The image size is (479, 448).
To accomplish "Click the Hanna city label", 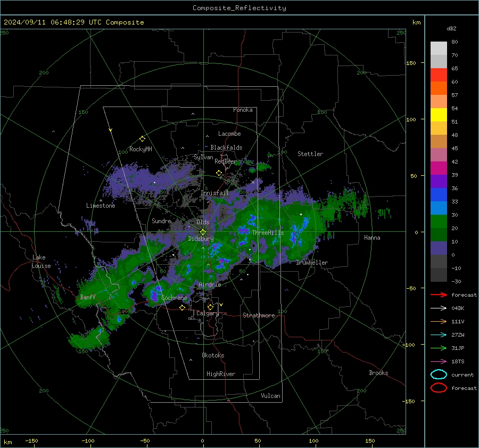I will (372, 238).
